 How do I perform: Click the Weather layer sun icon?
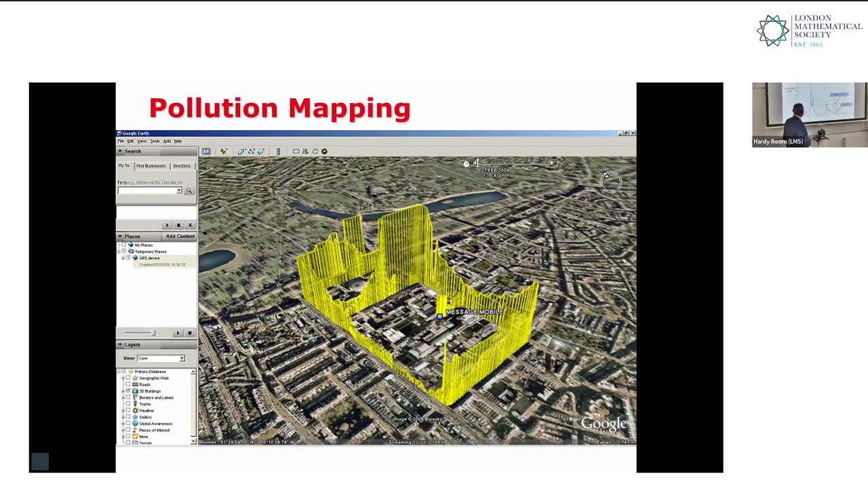coord(135,410)
